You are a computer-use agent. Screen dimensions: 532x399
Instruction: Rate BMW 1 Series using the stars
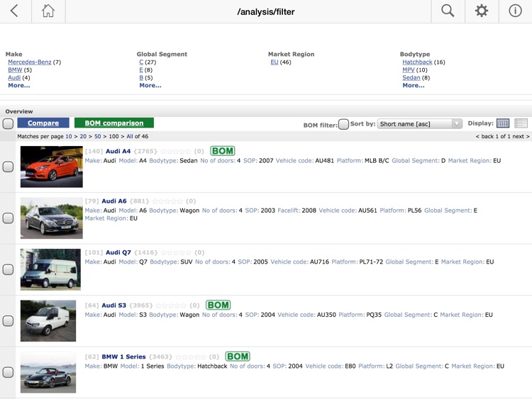[x=191, y=356]
